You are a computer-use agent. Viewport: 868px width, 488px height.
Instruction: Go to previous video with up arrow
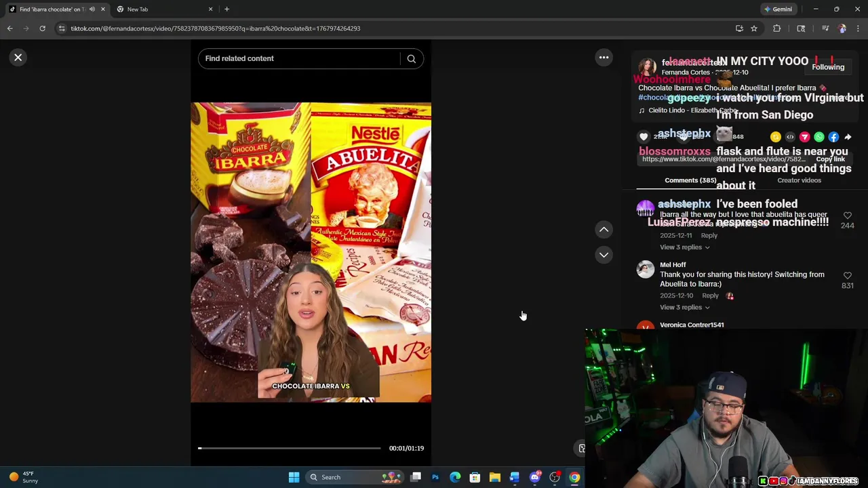click(604, 230)
